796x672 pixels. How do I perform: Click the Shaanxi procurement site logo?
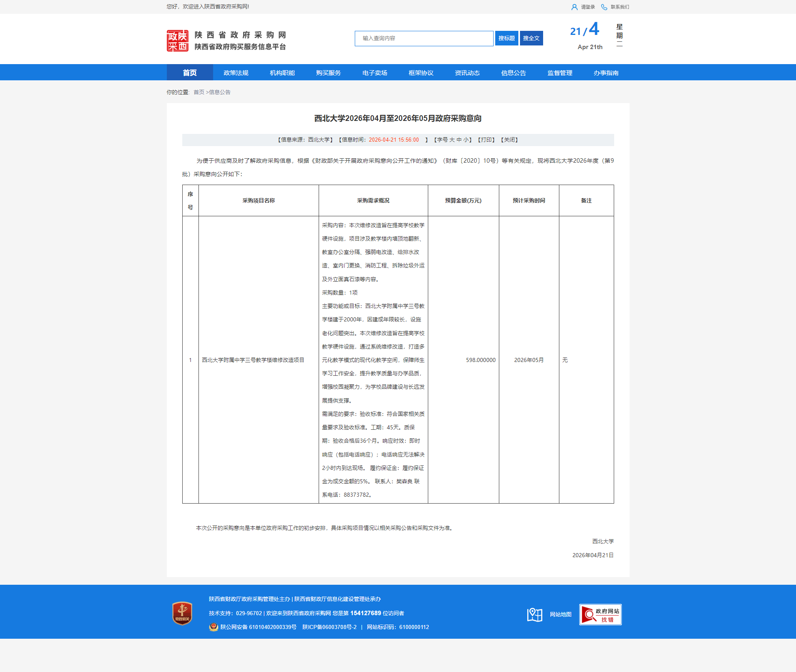177,41
